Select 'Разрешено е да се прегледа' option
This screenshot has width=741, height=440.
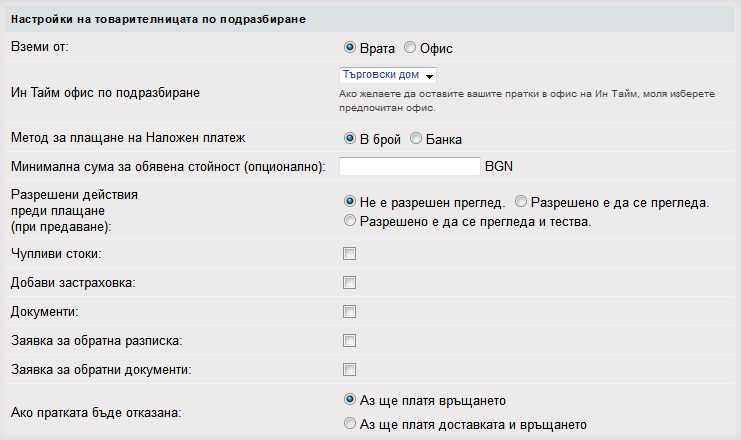535,201
